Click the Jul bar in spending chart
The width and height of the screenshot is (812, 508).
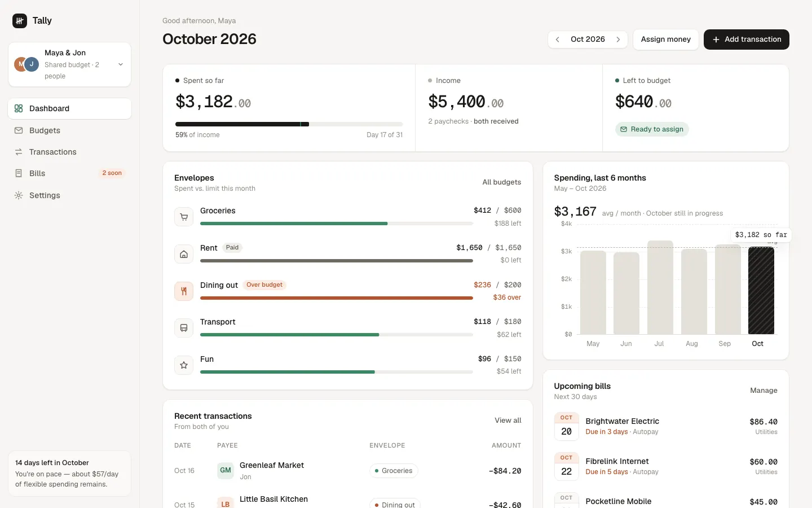[x=660, y=288]
